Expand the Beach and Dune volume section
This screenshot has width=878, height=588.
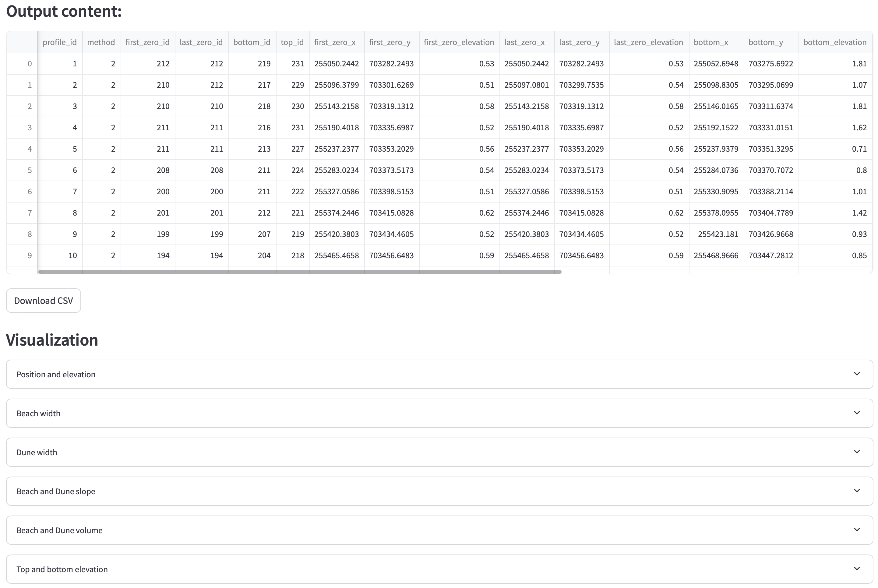point(439,530)
